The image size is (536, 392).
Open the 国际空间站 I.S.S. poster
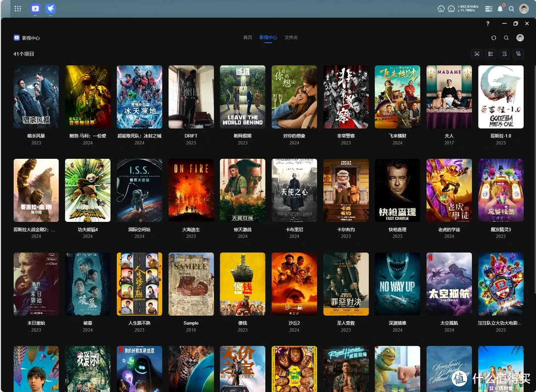pyautogui.click(x=139, y=191)
